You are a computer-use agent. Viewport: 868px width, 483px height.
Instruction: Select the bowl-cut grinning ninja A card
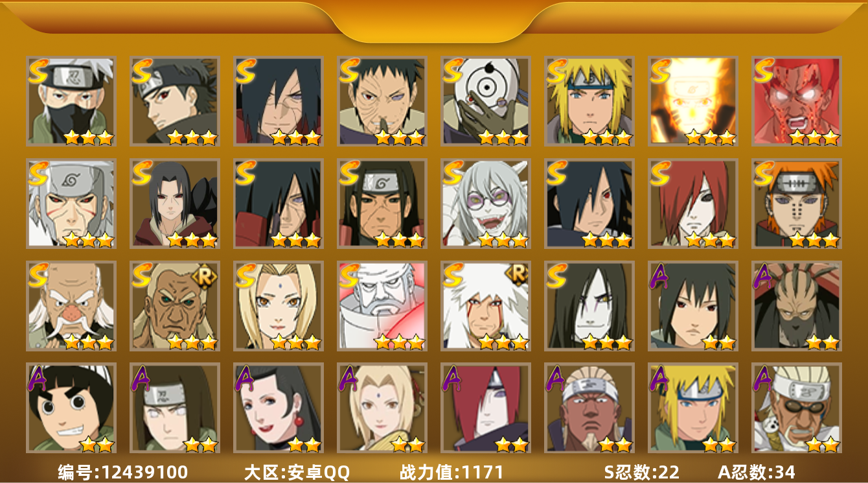click(x=71, y=408)
